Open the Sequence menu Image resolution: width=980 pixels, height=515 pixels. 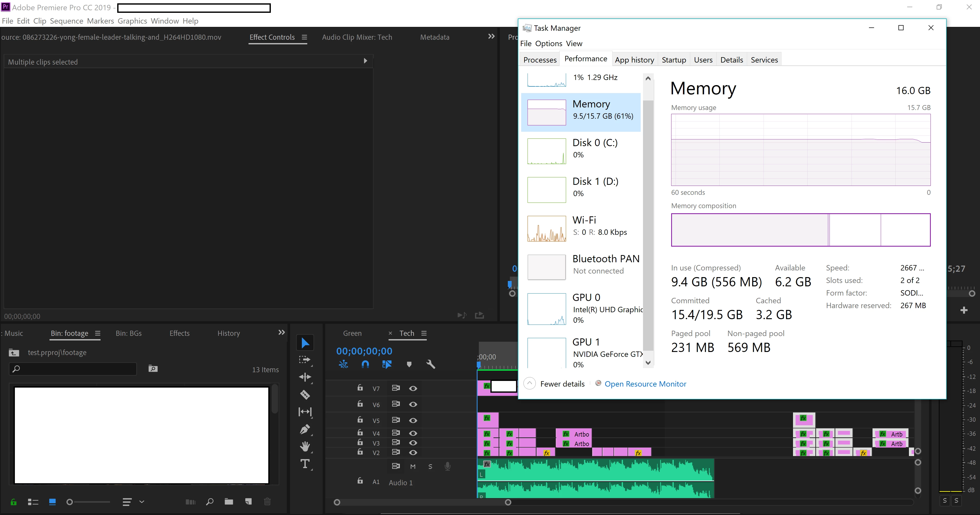(x=66, y=21)
